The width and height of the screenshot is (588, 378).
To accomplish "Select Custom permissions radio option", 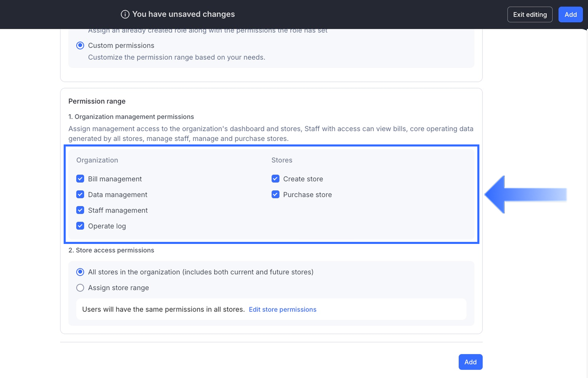I will (x=80, y=46).
